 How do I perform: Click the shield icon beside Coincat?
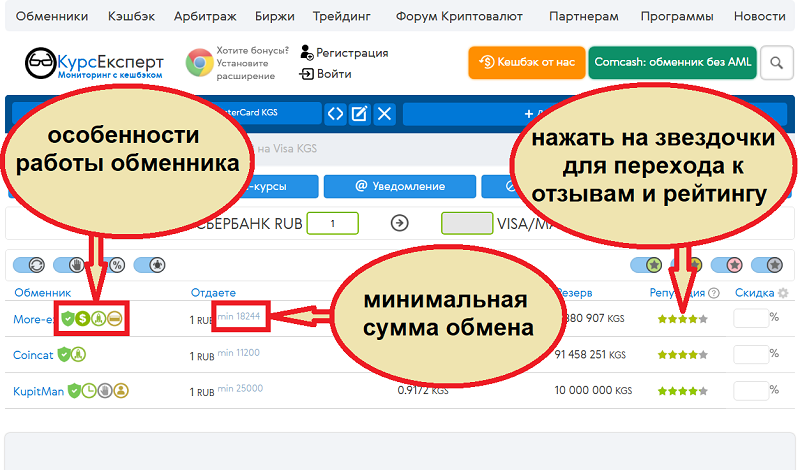[x=63, y=354]
